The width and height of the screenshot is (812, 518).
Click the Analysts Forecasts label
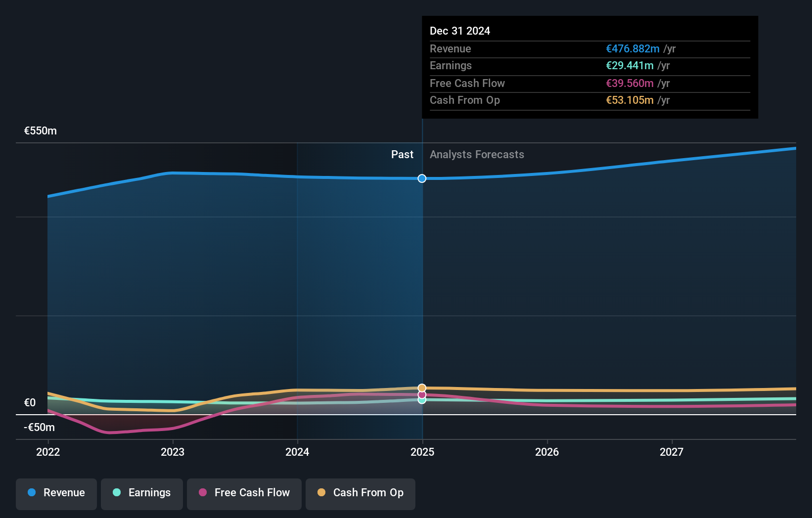coord(477,155)
